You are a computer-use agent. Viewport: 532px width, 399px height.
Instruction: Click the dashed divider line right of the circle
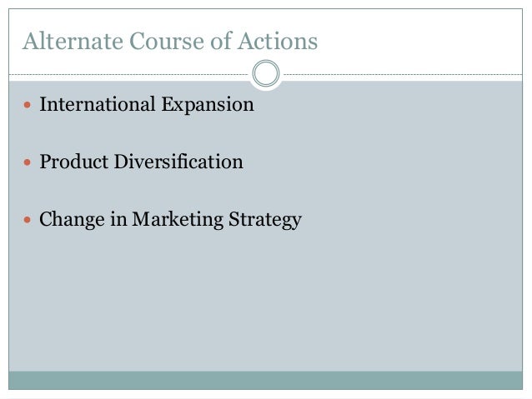[x=400, y=74]
